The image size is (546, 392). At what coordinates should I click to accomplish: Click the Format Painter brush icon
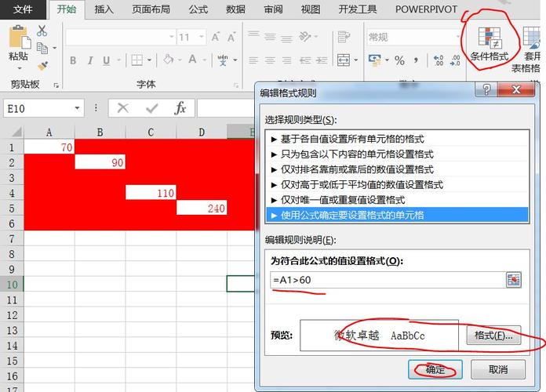[x=42, y=65]
